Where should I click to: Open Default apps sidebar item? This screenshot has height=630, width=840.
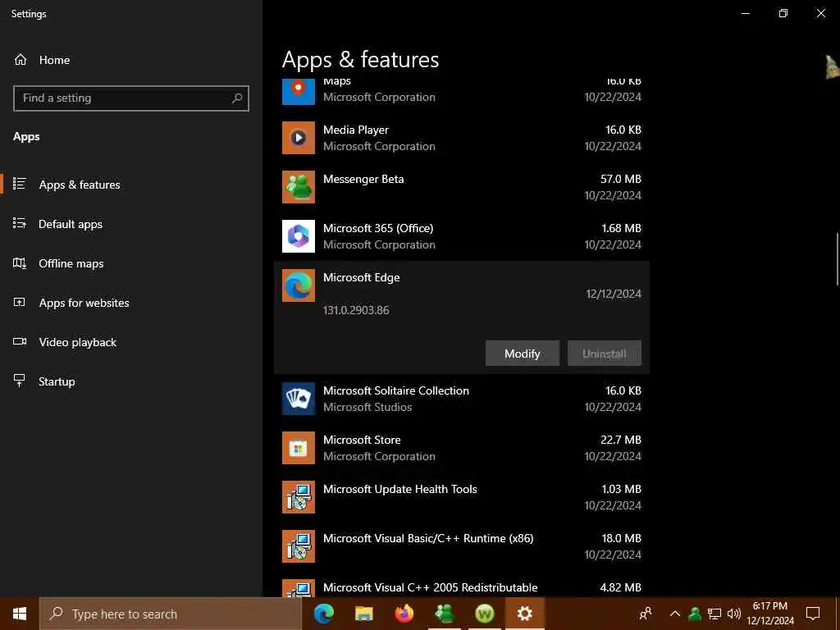click(x=131, y=224)
